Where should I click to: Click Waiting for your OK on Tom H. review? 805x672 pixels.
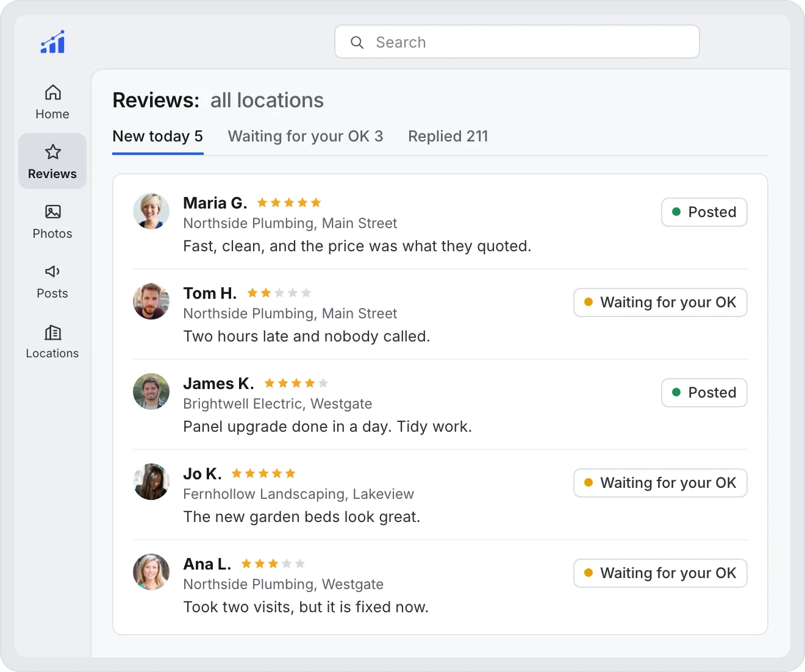pos(660,302)
